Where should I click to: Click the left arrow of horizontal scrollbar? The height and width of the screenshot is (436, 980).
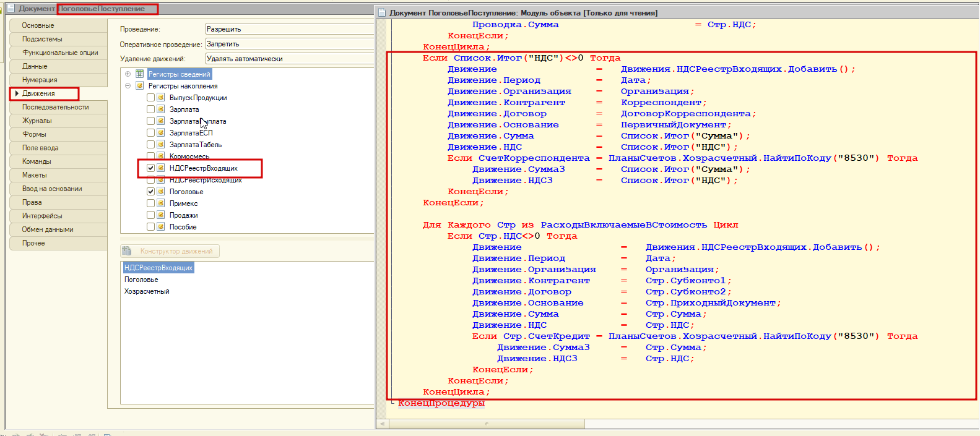pos(382,424)
